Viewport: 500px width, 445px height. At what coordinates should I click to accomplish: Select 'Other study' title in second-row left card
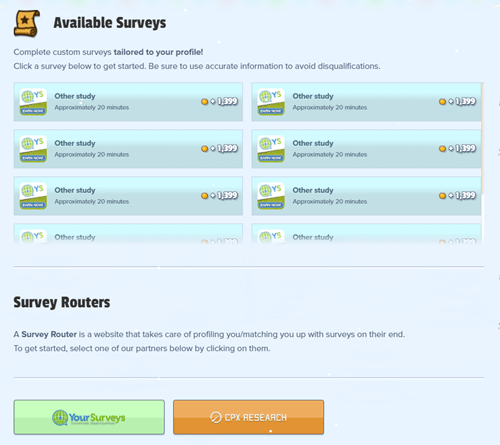pyautogui.click(x=75, y=143)
